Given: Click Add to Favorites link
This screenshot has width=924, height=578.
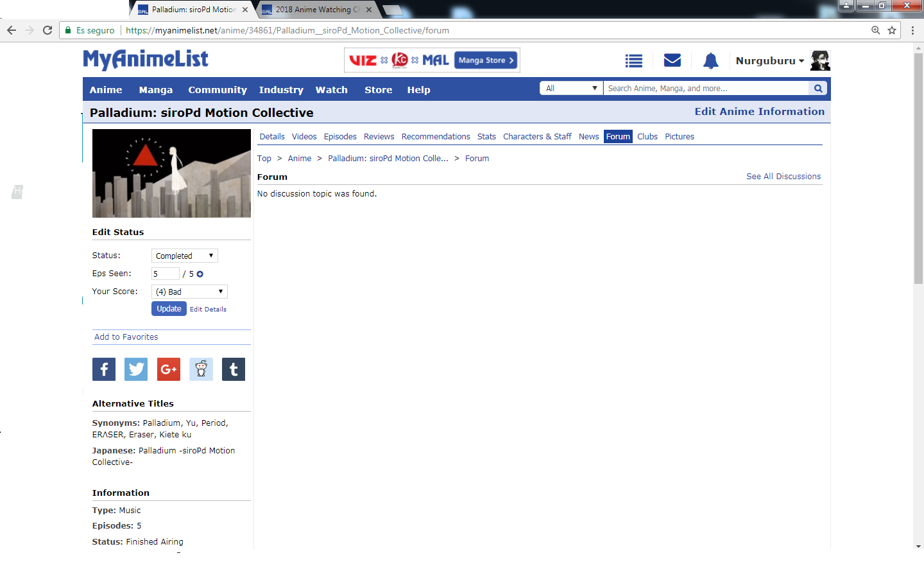Looking at the screenshot, I should click(x=126, y=337).
